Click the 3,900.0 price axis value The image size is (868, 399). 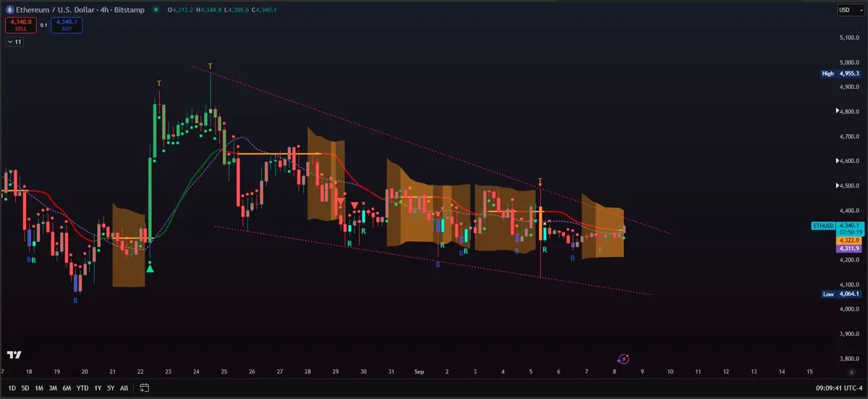pyautogui.click(x=848, y=334)
